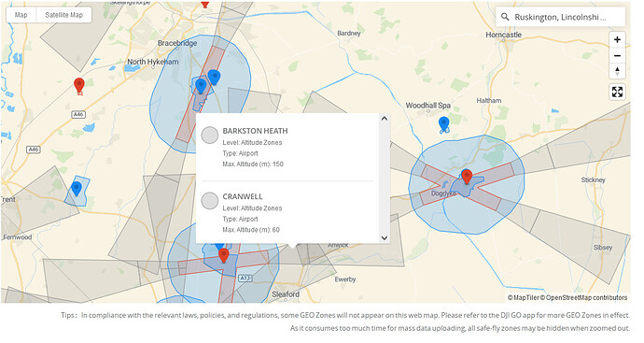Image resolution: width=644 pixels, height=343 pixels.
Task: Zoom out with the minus button
Action: click(617, 55)
